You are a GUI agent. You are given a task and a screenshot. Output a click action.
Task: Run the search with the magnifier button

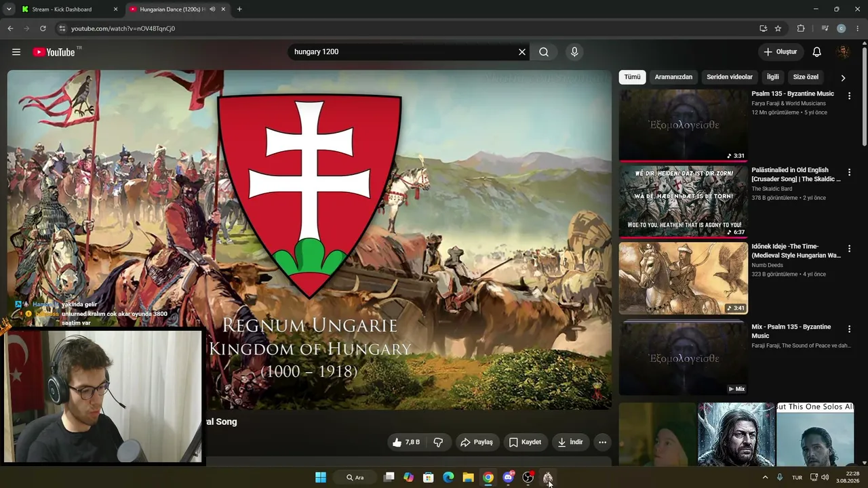pos(544,52)
